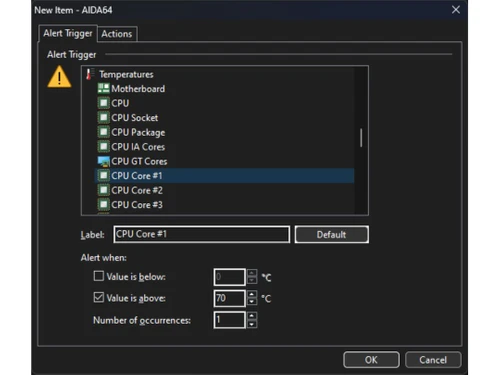
Task: Increase the Value is above temperature
Action: click(252, 294)
